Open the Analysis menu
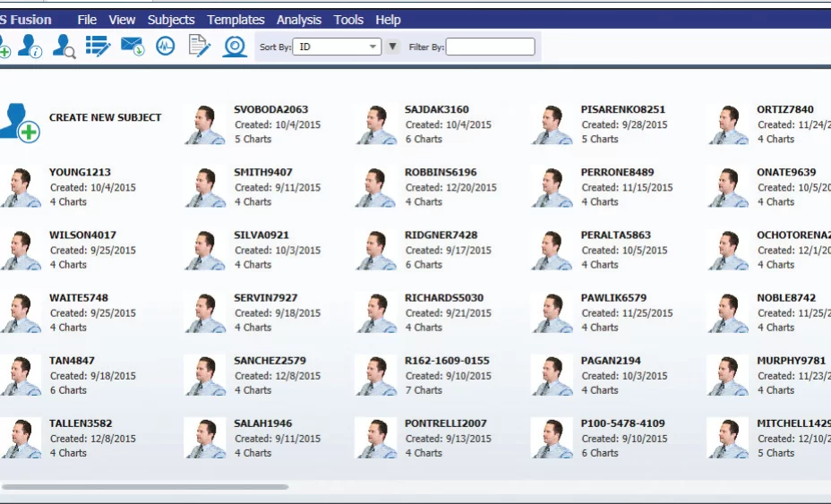This screenshot has height=504, width=831. click(299, 20)
